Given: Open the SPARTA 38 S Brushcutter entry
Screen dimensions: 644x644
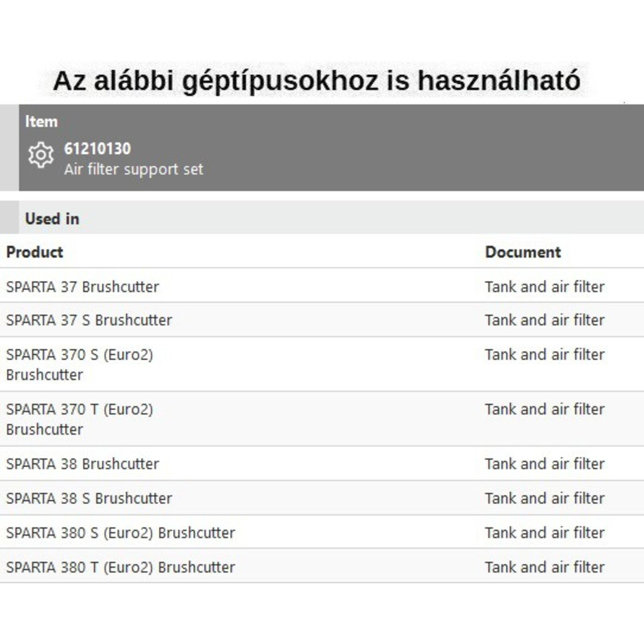Looking at the screenshot, I should (x=89, y=499).
